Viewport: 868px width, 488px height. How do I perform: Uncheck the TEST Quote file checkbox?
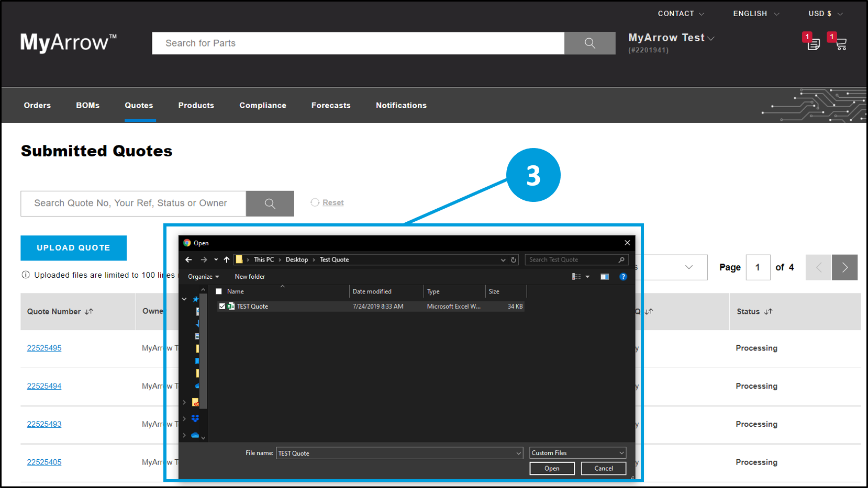[222, 307]
